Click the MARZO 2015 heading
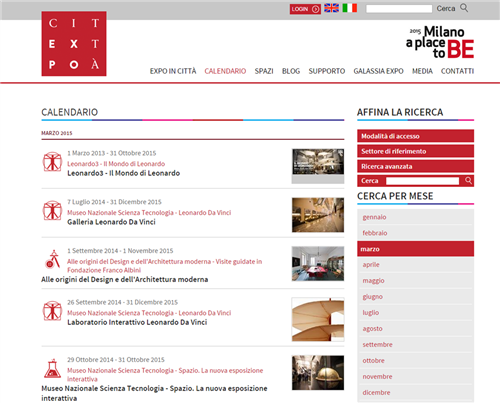 [57, 133]
